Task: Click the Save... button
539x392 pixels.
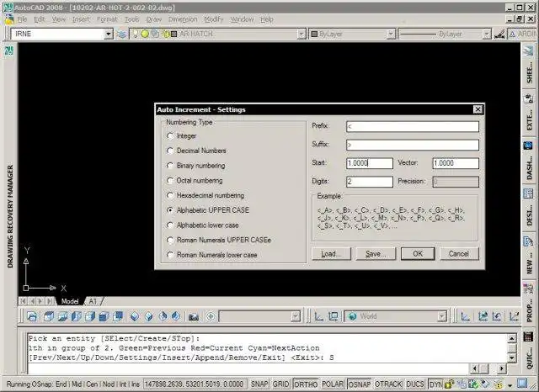Action: coord(376,254)
